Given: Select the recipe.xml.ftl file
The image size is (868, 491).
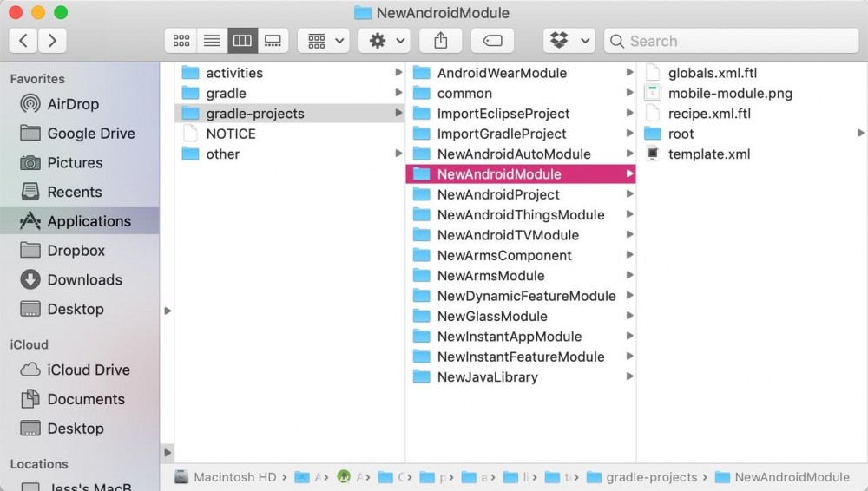Looking at the screenshot, I should click(x=752, y=114).
